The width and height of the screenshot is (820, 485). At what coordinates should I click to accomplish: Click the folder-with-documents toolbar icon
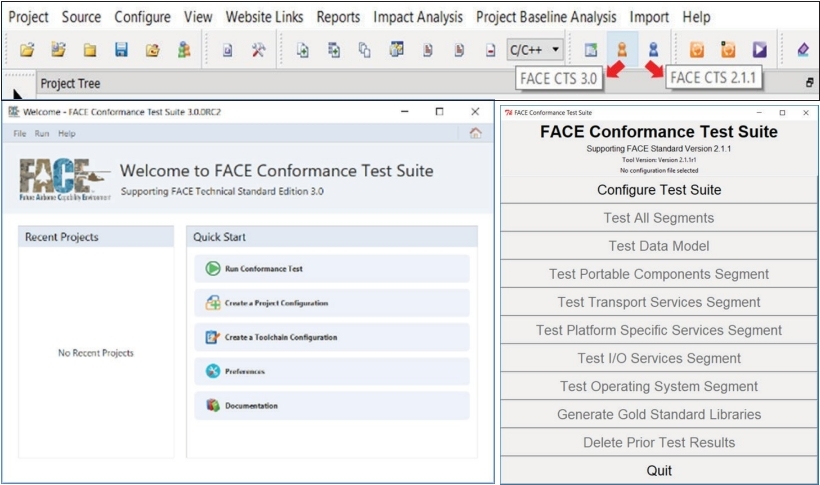[59, 50]
